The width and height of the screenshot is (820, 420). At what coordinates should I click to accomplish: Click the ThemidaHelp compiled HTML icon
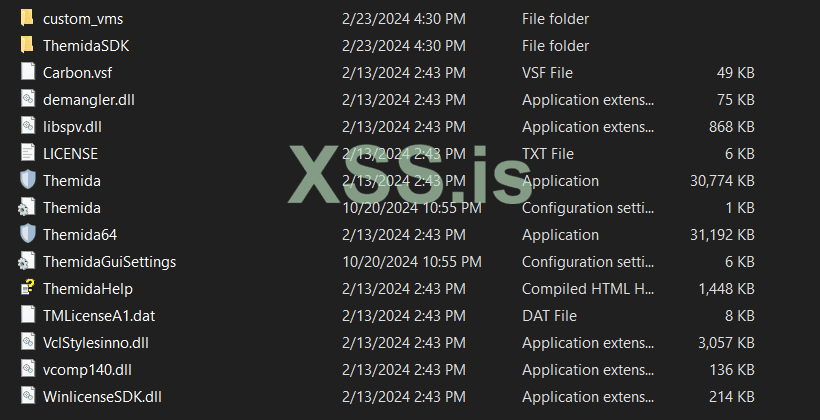click(27, 289)
